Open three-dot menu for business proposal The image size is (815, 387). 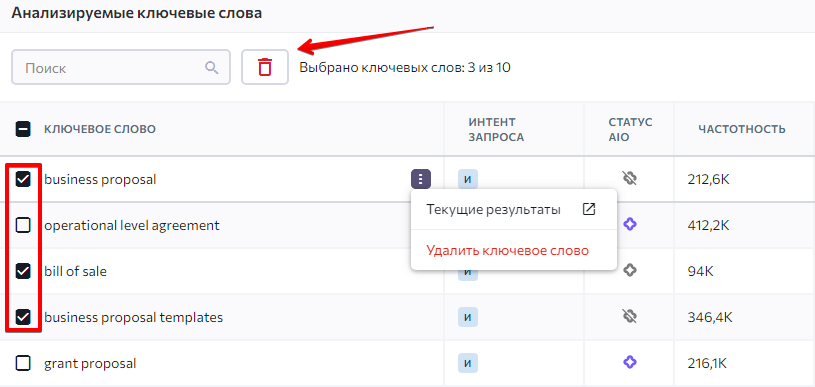421,179
